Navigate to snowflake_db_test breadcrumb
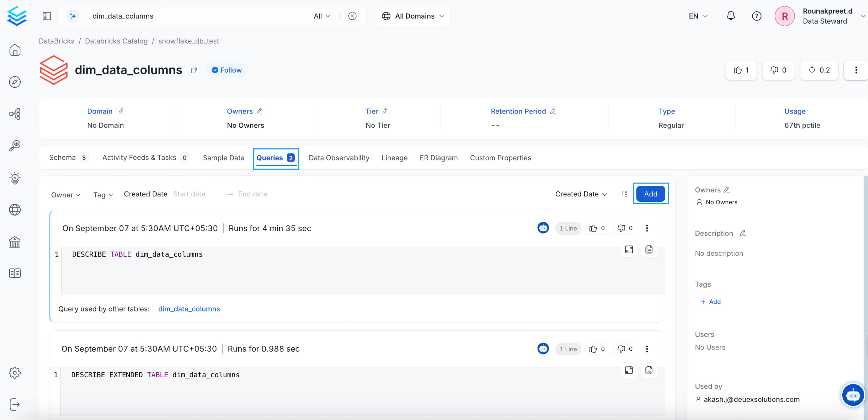Screen dimensions: 868x420 [x=189, y=41]
